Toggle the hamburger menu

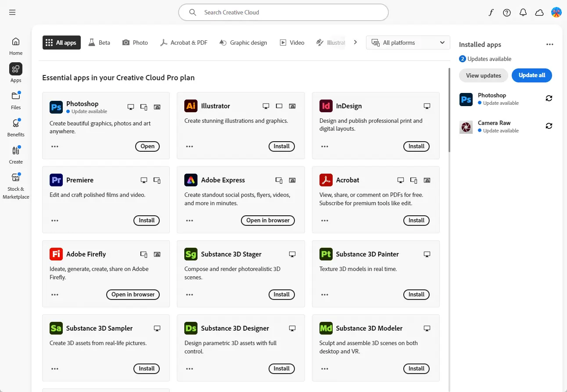pos(12,12)
